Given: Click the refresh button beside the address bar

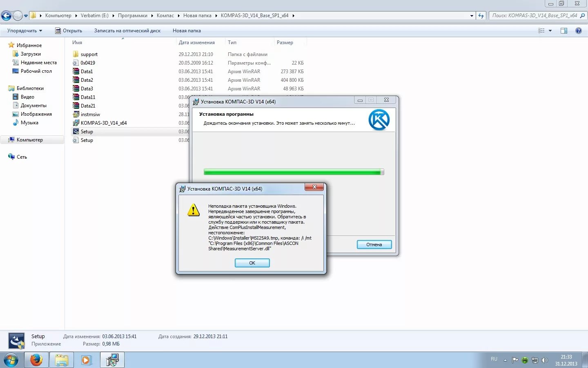Looking at the screenshot, I should (481, 16).
